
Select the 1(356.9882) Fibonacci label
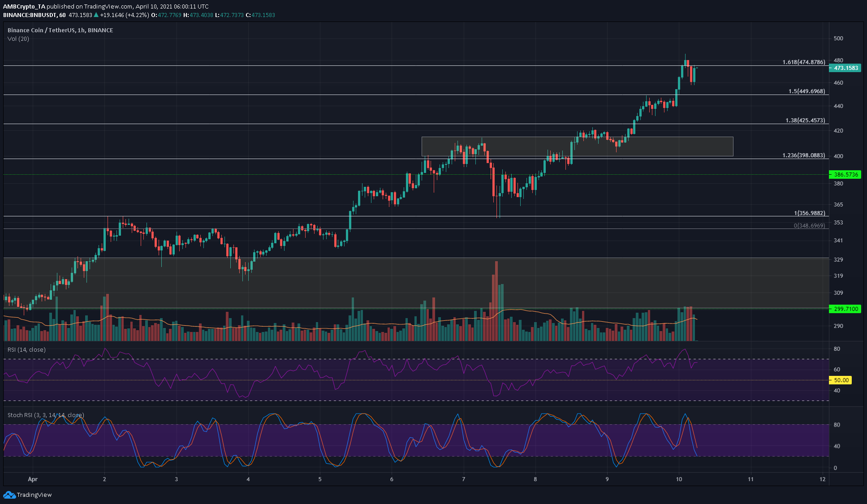click(x=809, y=213)
